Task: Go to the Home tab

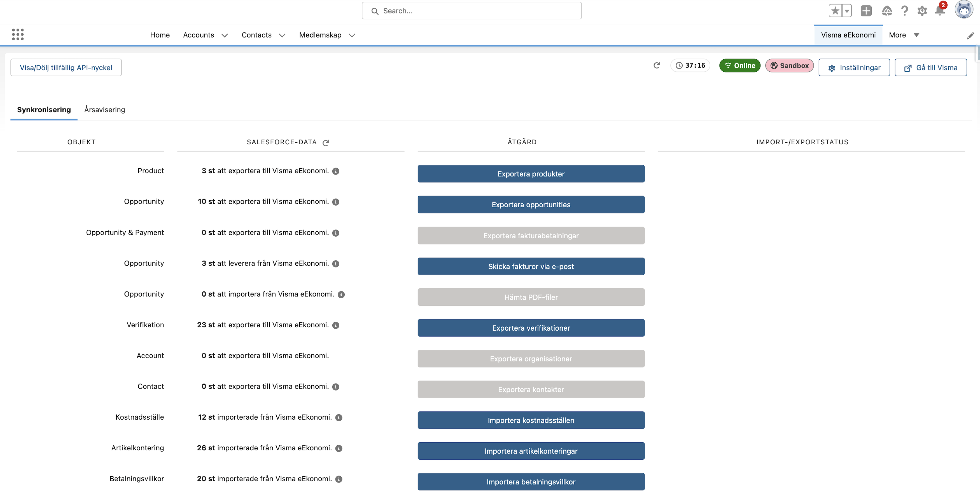Action: (160, 35)
